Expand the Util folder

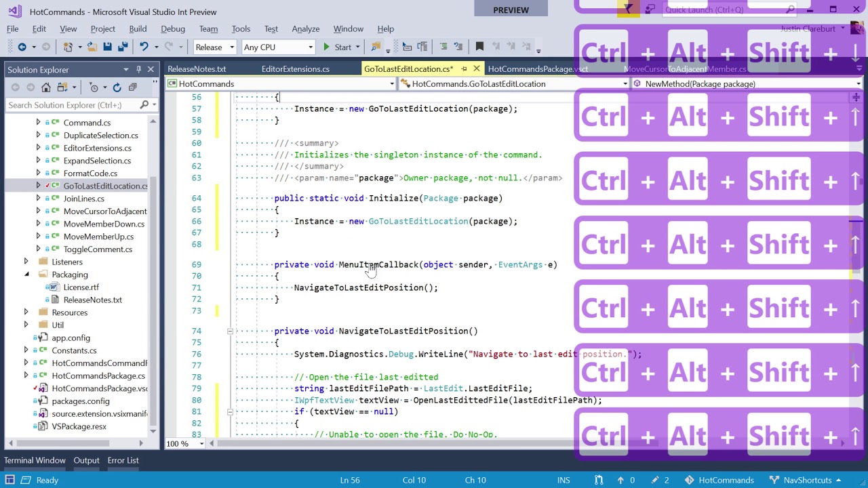[x=26, y=325]
